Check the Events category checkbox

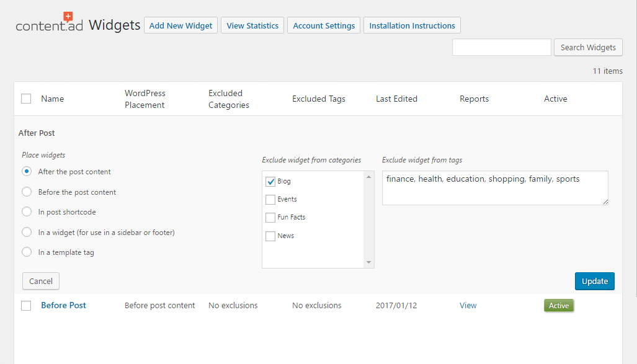tap(270, 200)
